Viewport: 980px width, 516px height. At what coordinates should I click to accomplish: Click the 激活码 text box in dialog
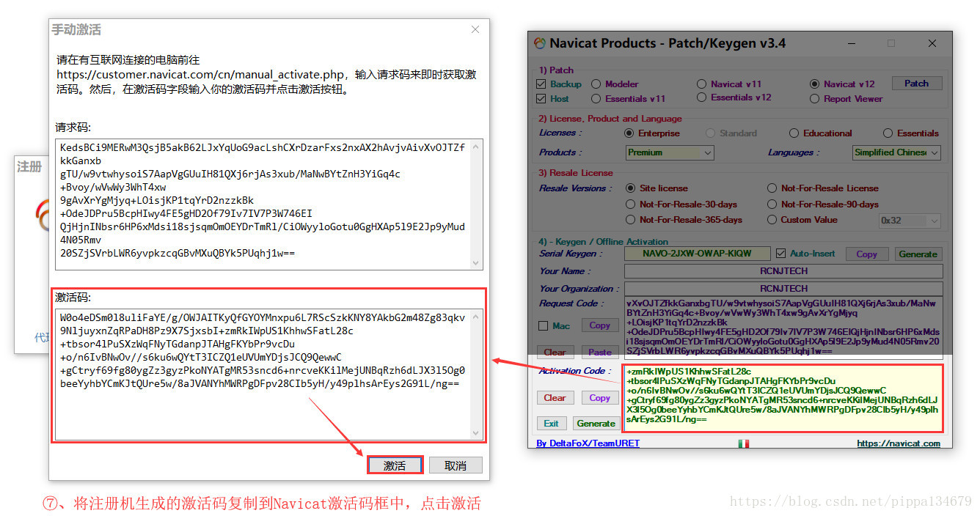269,374
